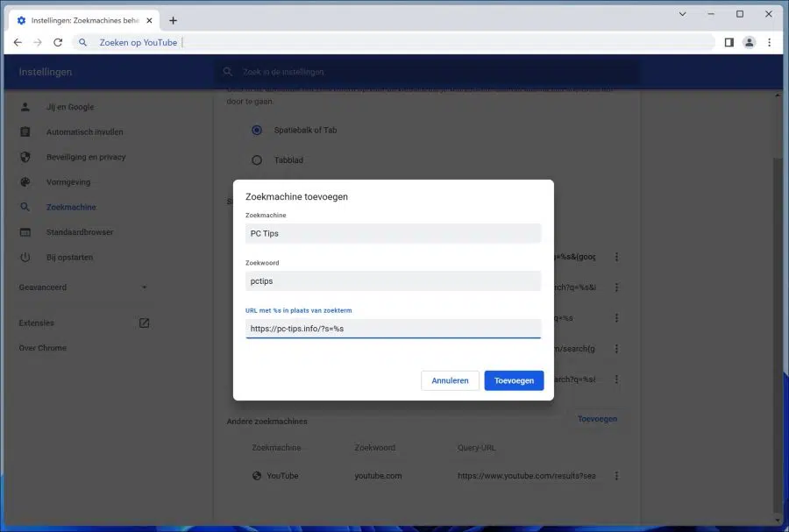
Task: Click the Automatisch invullen clipboard icon
Action: click(x=25, y=131)
